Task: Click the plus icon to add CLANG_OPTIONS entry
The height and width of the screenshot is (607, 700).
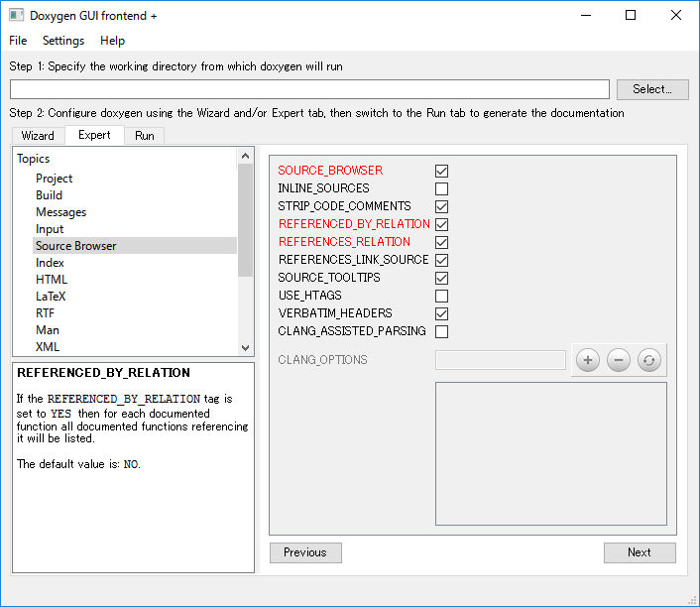Action: click(588, 360)
